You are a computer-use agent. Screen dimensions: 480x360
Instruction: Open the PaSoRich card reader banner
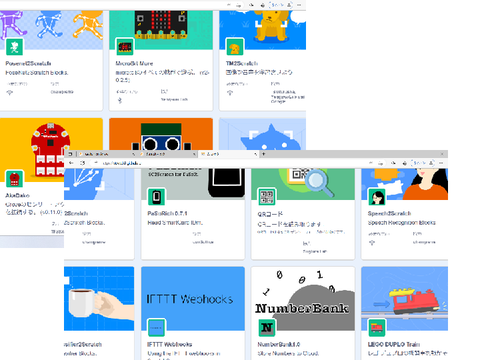pyautogui.click(x=193, y=184)
